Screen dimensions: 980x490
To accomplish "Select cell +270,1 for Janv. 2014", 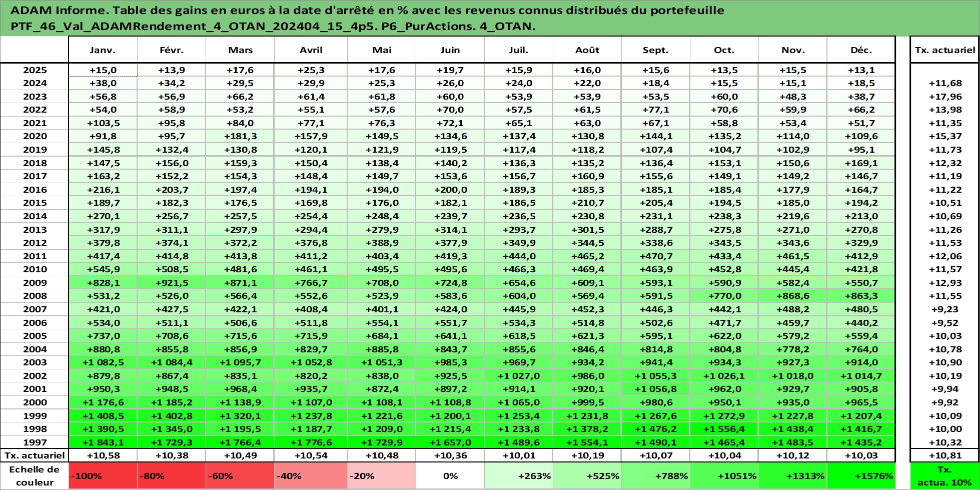I will pyautogui.click(x=103, y=216).
